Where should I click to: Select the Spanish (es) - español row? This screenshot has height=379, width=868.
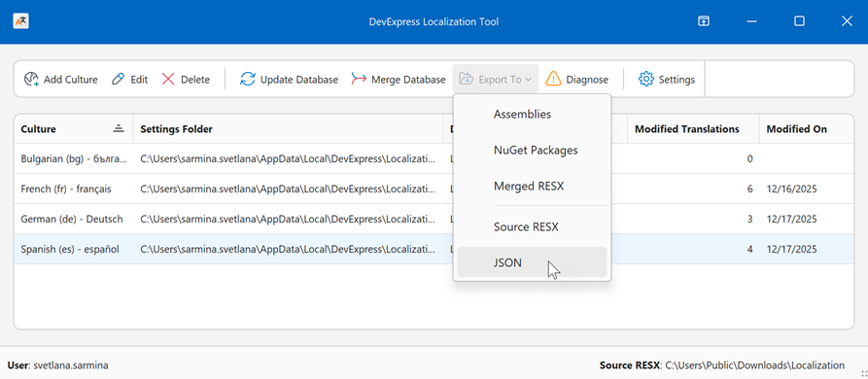[434, 249]
